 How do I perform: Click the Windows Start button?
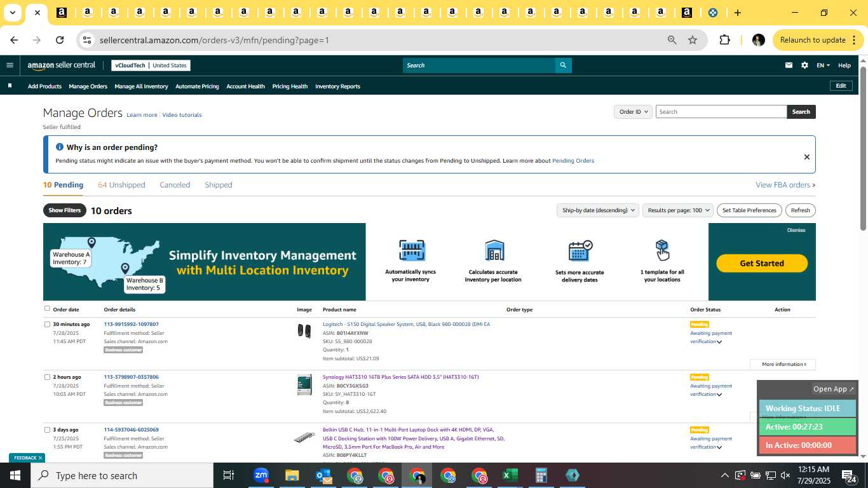click(x=15, y=475)
